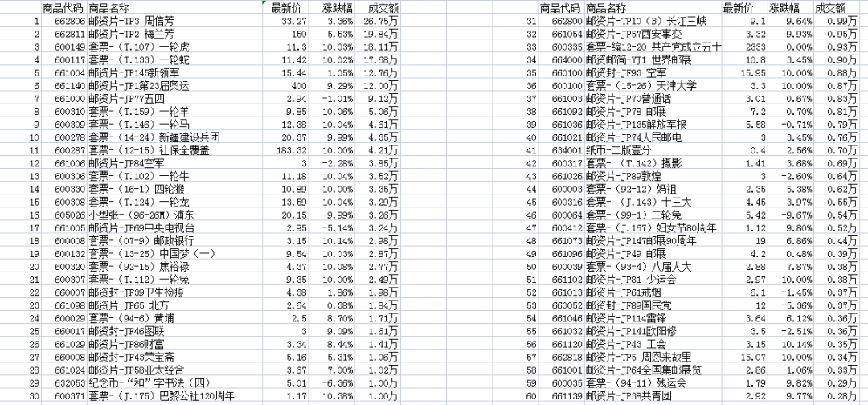Click product code 662811
Image resolution: width=868 pixels, height=405 pixels.
click(69, 35)
